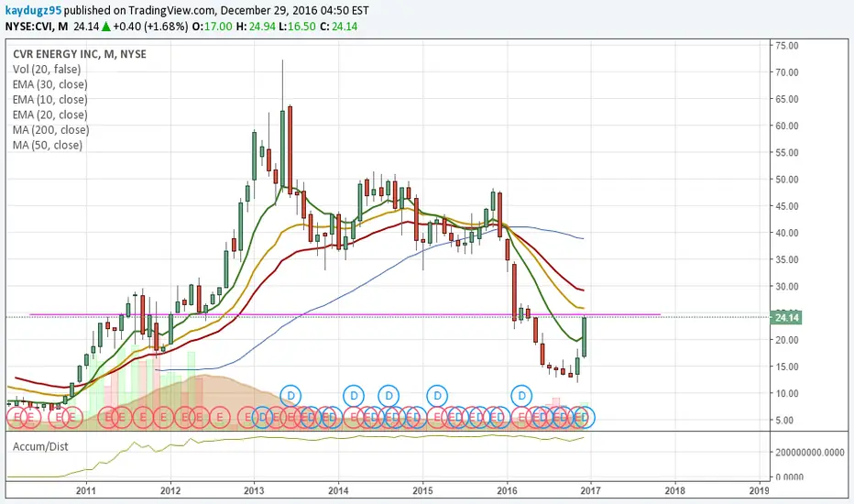Click the latest tall green December 2016 candle
This screenshot has width=854, height=504.
[x=585, y=337]
